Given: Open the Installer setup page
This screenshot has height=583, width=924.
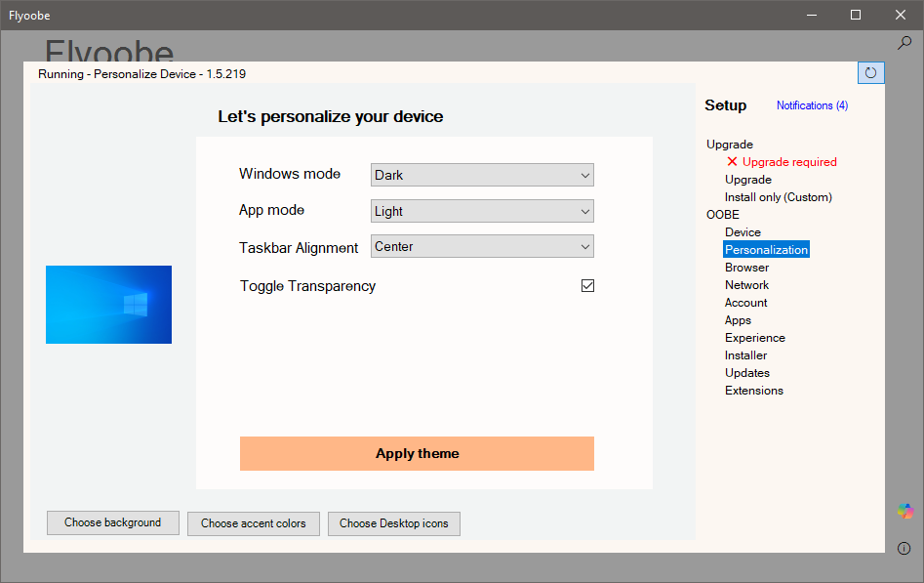Looking at the screenshot, I should click(x=745, y=355).
